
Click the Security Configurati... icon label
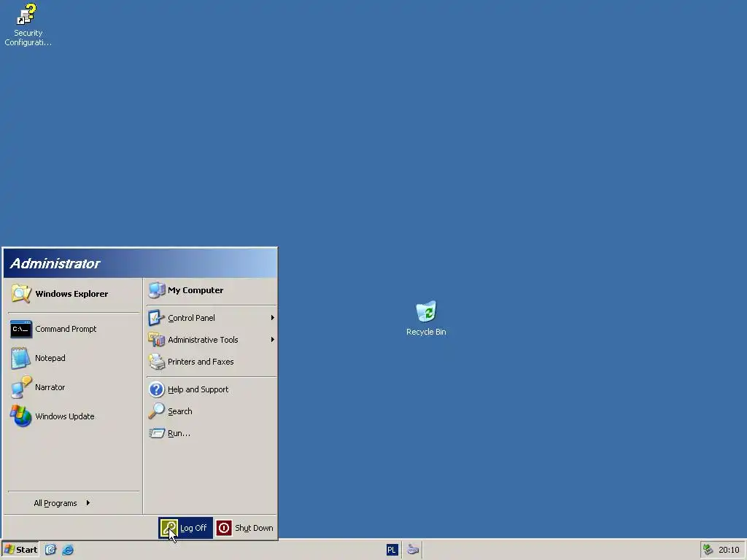coord(28,38)
